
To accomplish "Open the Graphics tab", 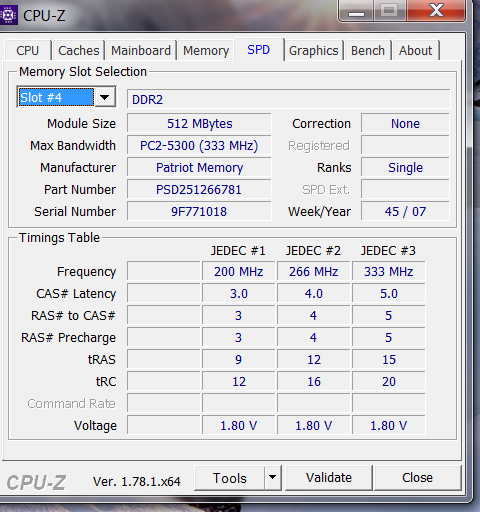I will [x=313, y=51].
